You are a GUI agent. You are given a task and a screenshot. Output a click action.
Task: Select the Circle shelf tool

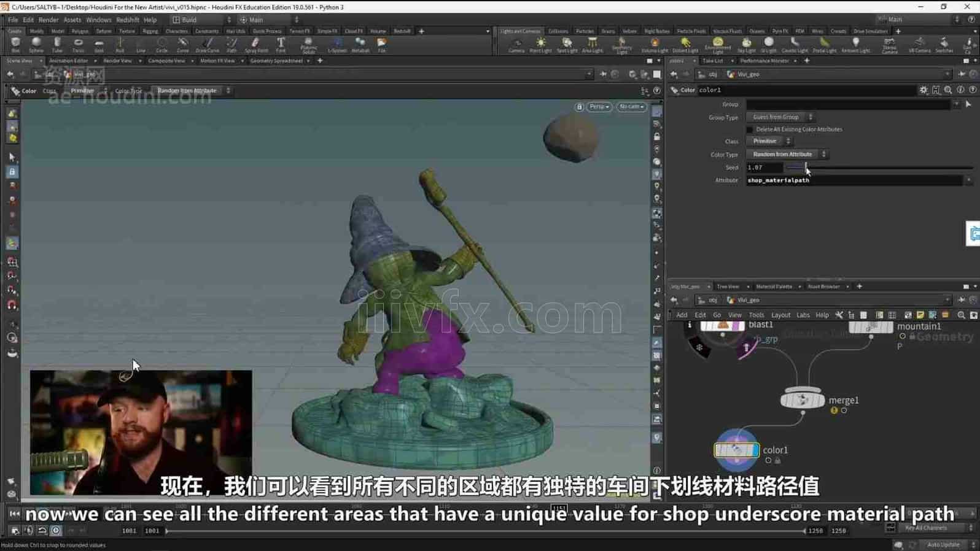coord(161,45)
